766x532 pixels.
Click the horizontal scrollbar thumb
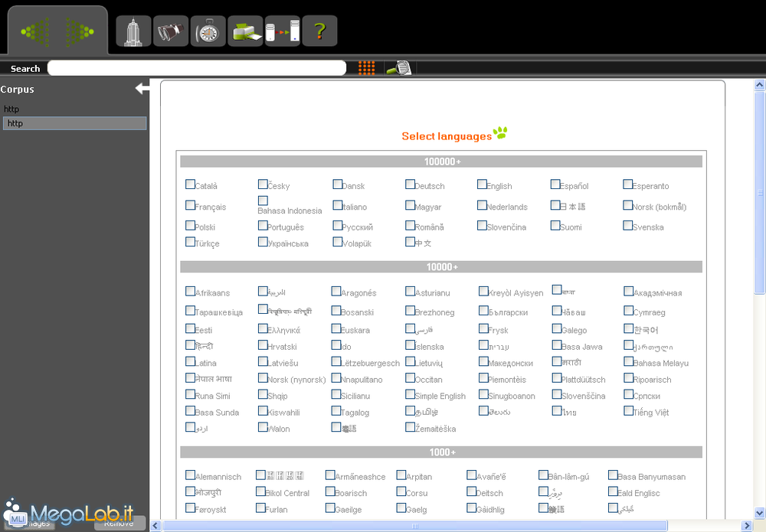click(414, 526)
